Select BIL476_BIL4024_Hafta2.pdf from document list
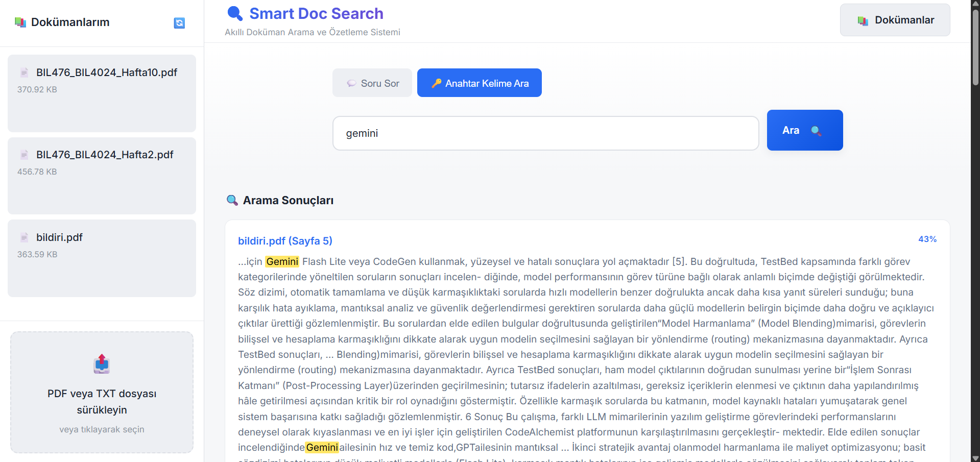The height and width of the screenshot is (462, 980). click(101, 176)
